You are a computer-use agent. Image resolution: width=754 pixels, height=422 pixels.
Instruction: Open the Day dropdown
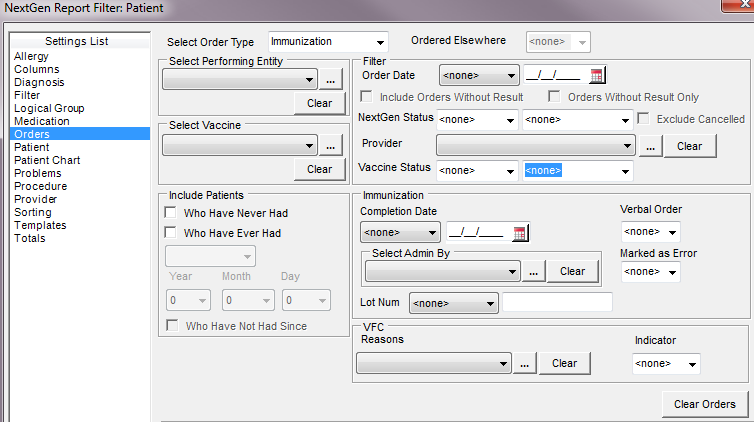pos(306,300)
